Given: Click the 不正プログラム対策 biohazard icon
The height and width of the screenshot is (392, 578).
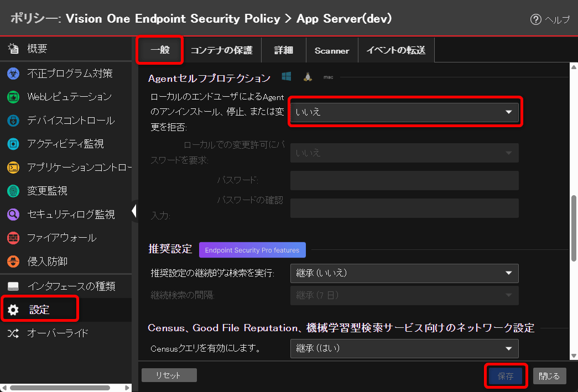Looking at the screenshot, I should [13, 74].
